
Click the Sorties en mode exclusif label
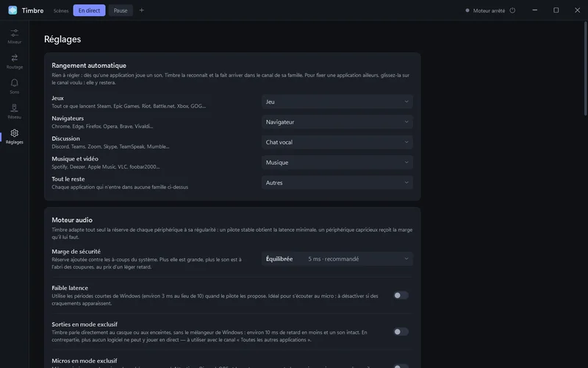click(x=85, y=324)
